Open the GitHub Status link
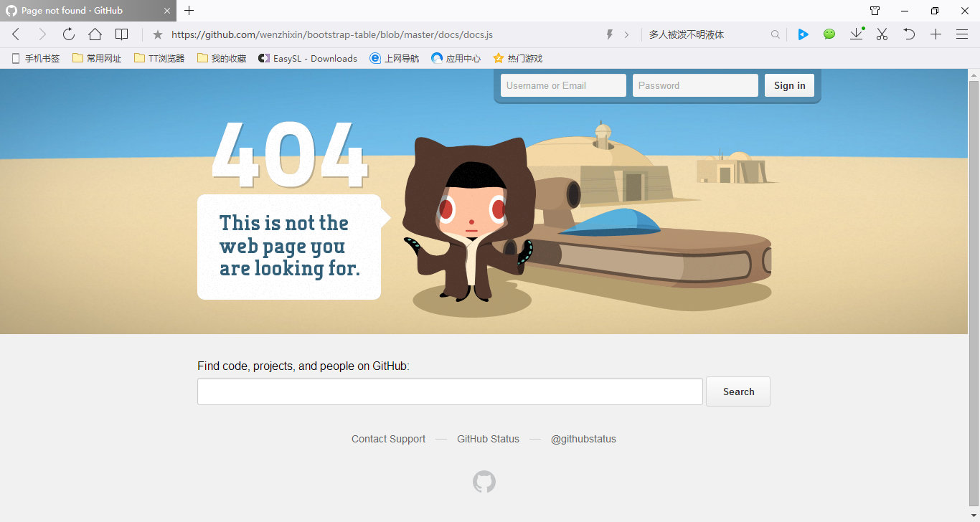 pyautogui.click(x=488, y=439)
